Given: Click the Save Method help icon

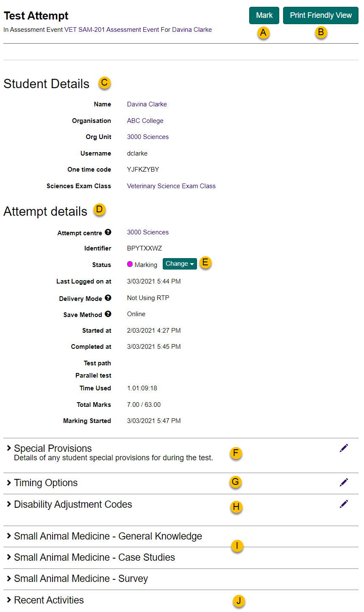Looking at the screenshot, I should coord(108,314).
